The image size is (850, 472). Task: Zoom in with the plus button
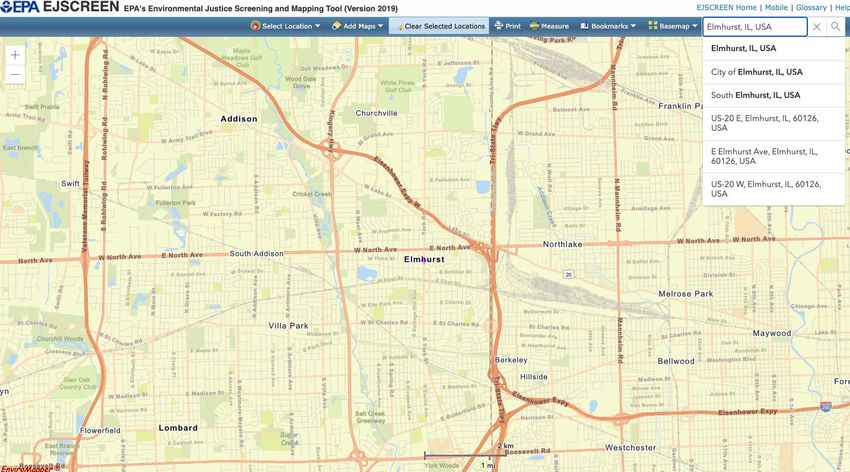15,55
